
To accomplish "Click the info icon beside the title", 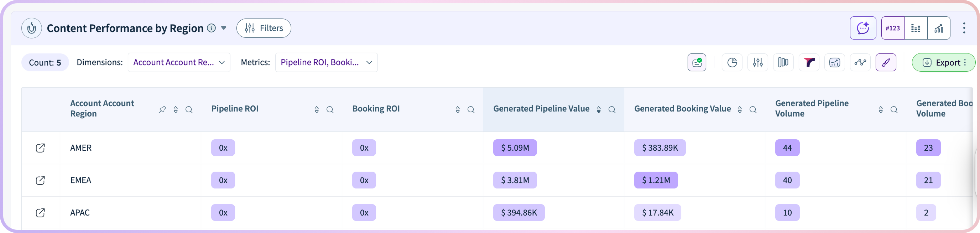I will pyautogui.click(x=212, y=28).
